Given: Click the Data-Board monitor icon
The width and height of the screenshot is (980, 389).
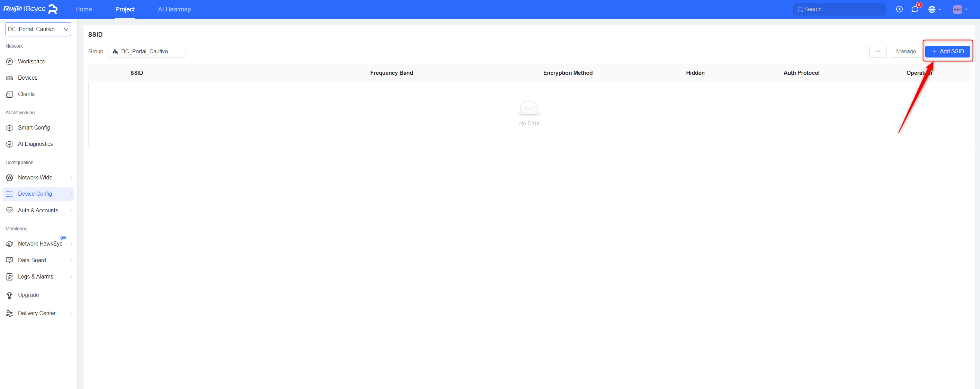Looking at the screenshot, I should (9, 260).
